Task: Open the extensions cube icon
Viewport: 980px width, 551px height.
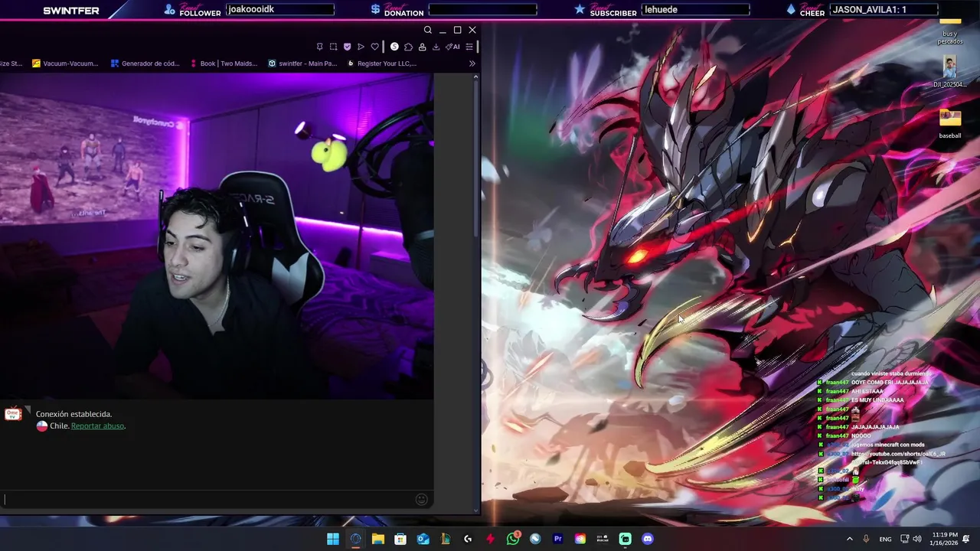Action: 408,47
